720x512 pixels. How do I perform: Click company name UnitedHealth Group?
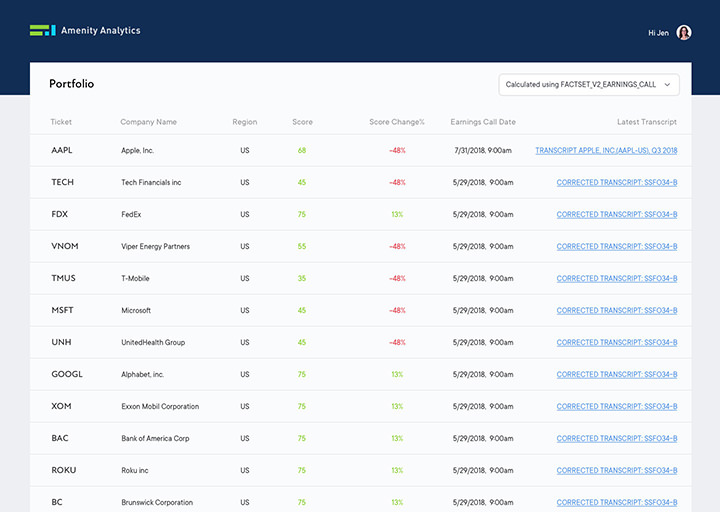pos(153,343)
